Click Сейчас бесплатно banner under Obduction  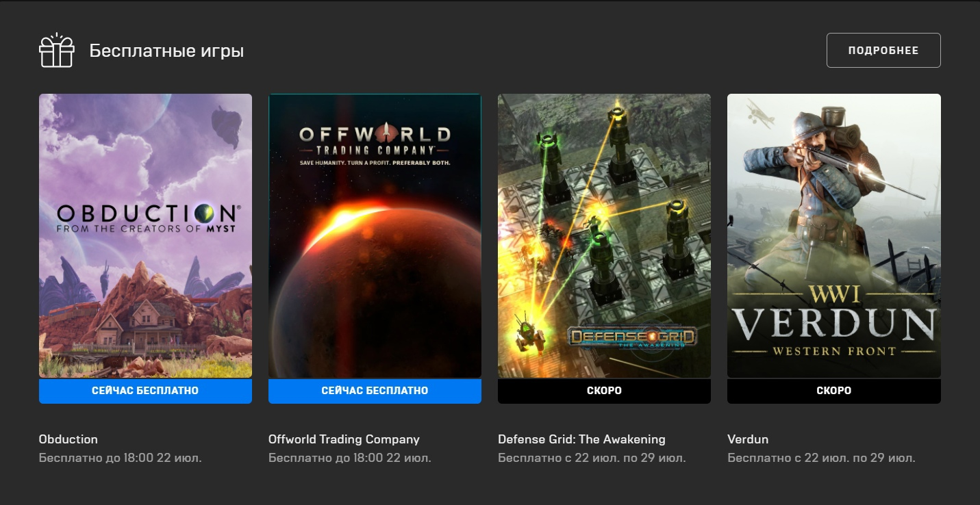pyautogui.click(x=145, y=391)
